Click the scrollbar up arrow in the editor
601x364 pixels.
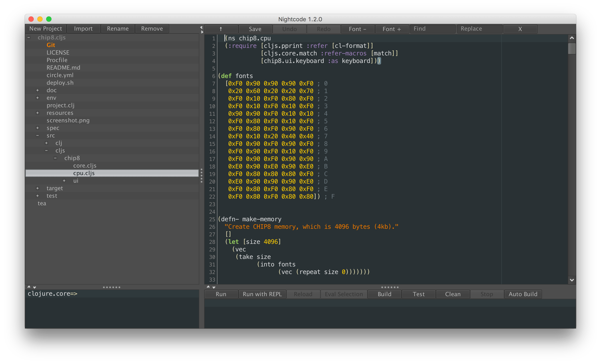tap(572, 38)
